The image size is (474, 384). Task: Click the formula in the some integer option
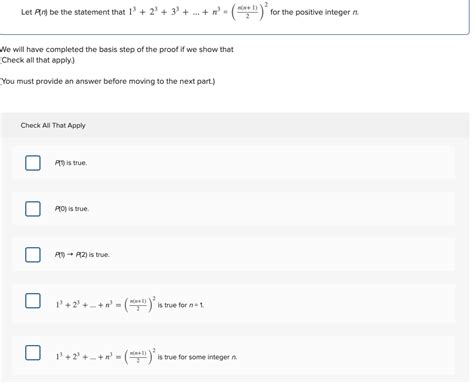click(x=105, y=356)
